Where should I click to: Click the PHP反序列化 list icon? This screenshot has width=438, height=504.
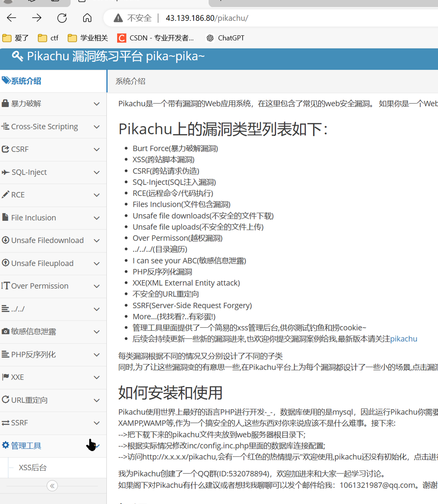(5, 354)
